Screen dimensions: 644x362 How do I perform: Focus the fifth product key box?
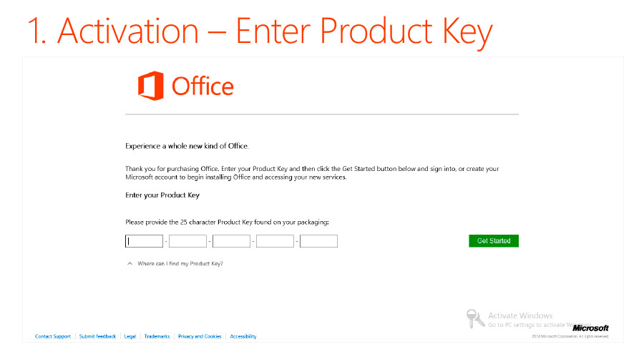pyautogui.click(x=318, y=241)
